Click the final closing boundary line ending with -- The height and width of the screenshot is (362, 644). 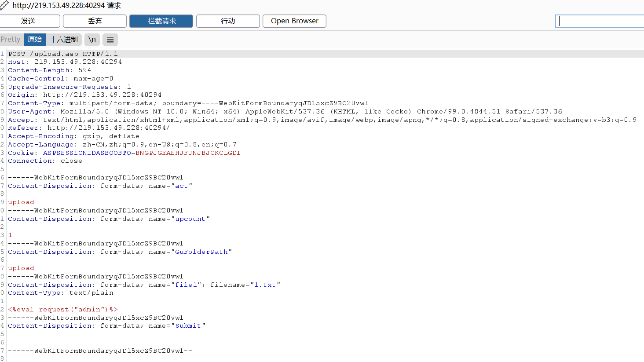click(100, 351)
